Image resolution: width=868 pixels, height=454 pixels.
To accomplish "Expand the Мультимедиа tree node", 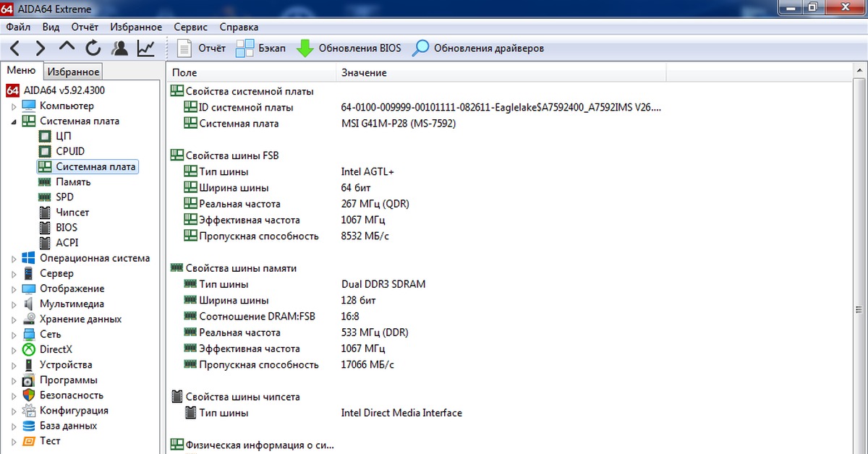I will click(14, 304).
